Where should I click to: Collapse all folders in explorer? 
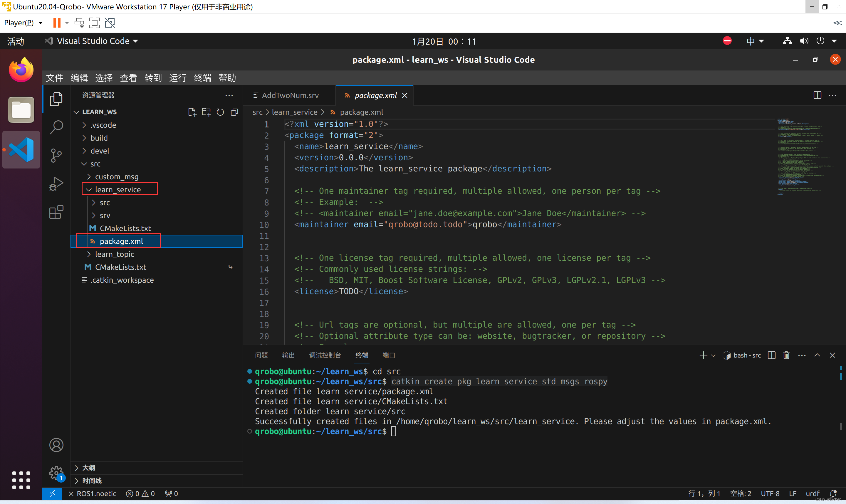tap(234, 112)
